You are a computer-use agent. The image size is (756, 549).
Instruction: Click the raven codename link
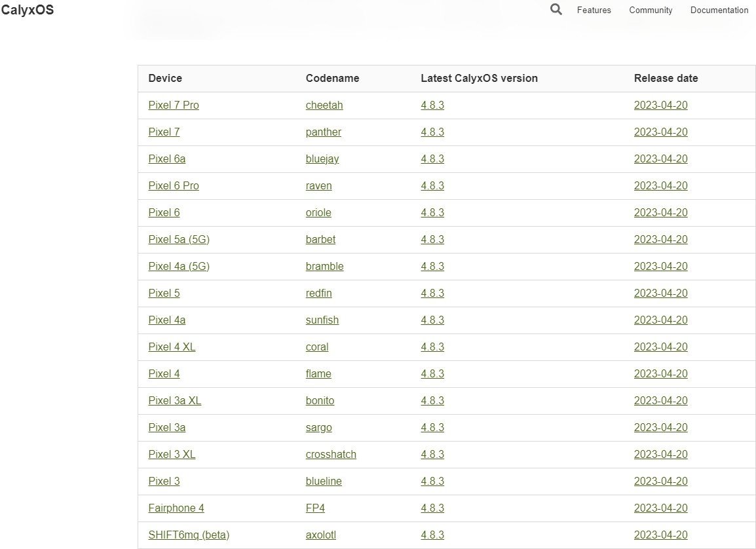[x=318, y=186]
